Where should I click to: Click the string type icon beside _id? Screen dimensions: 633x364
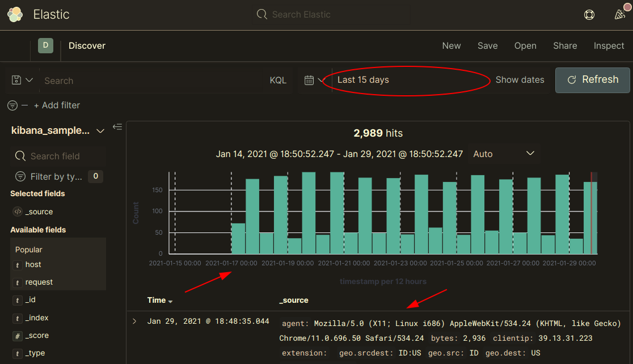(18, 300)
